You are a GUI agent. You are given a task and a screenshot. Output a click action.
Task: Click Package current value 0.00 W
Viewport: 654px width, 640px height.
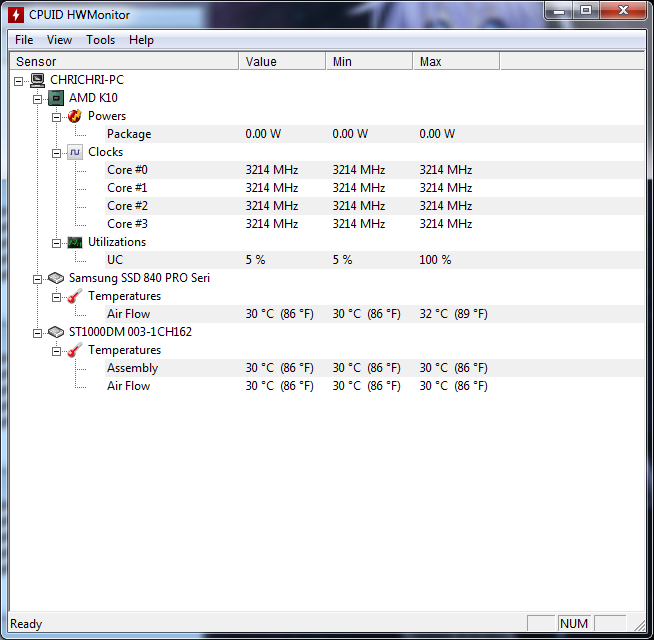coord(263,134)
